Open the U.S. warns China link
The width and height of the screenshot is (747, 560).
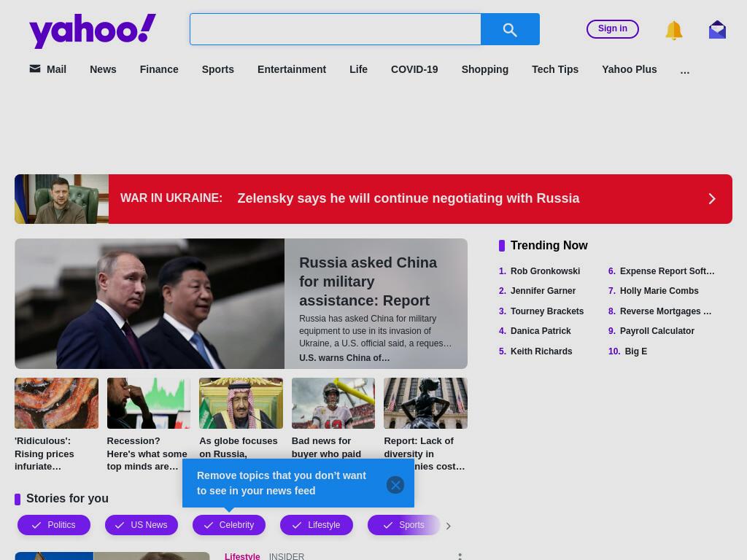[344, 357]
